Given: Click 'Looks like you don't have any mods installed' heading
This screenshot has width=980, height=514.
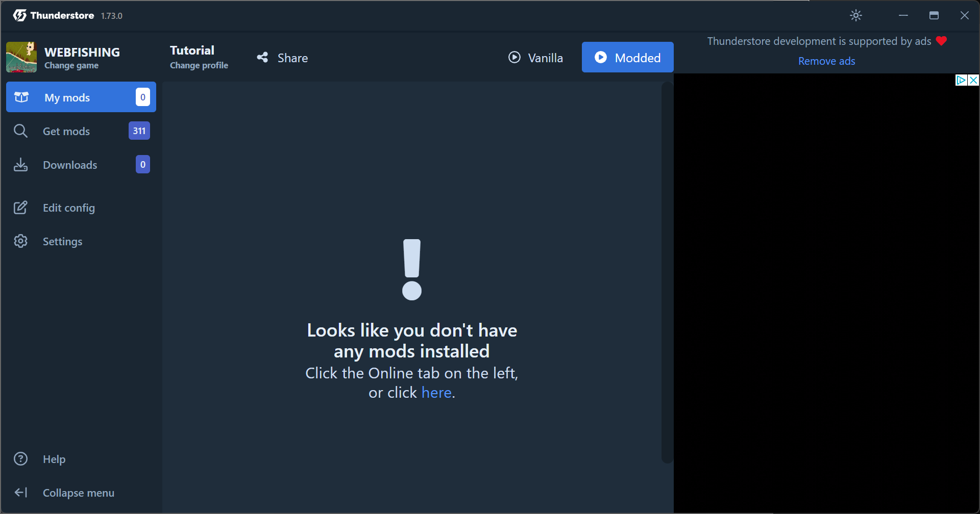Looking at the screenshot, I should click(412, 341).
